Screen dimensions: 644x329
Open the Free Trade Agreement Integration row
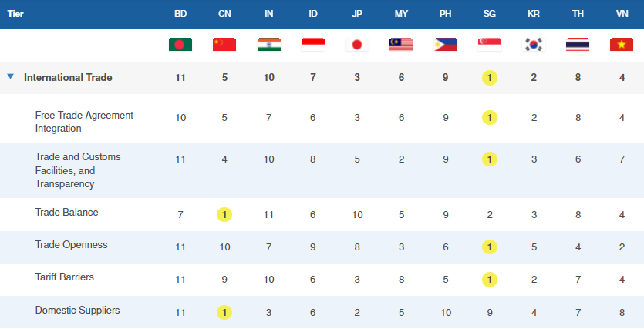pos(84,122)
